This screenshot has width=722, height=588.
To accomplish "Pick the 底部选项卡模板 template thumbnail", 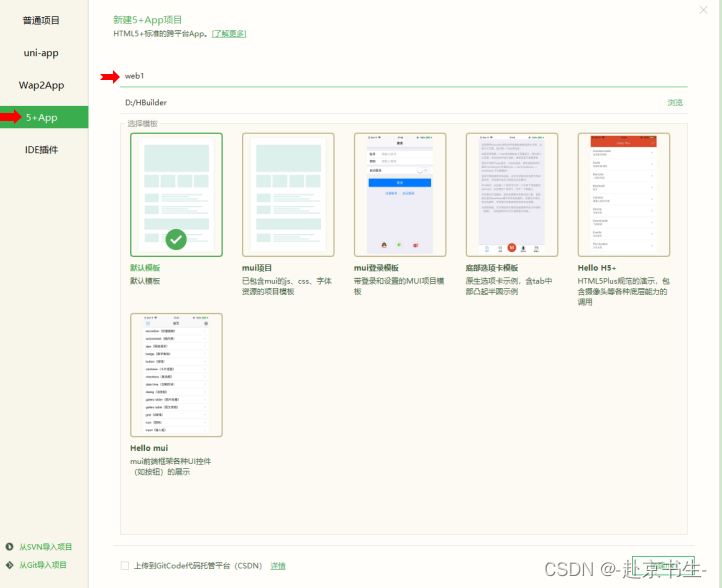I will (512, 194).
